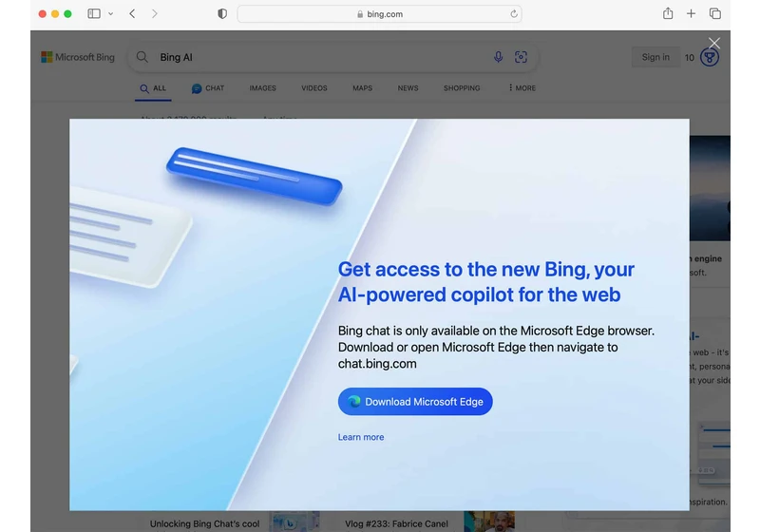760x532 pixels.
Task: Click the macOS yellow minimize button
Action: pyautogui.click(x=55, y=14)
